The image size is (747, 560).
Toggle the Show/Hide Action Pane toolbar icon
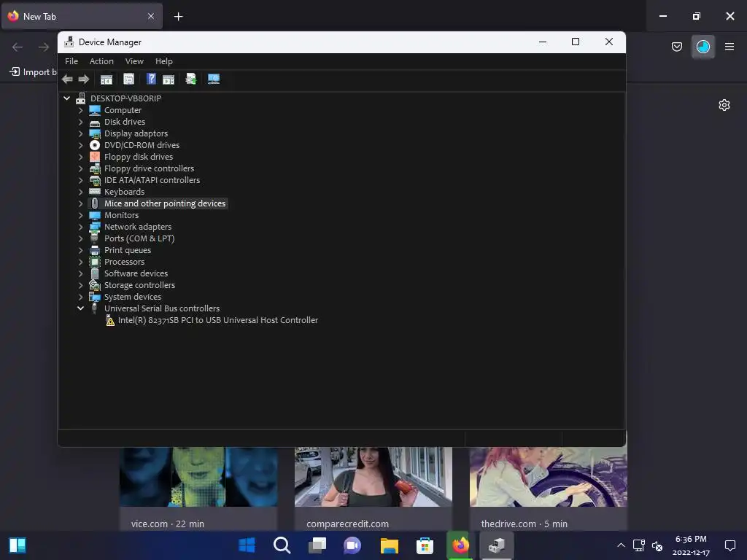click(169, 79)
